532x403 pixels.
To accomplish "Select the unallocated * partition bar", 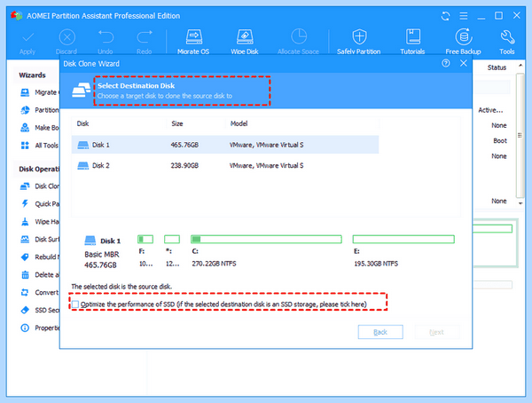I will [172, 239].
